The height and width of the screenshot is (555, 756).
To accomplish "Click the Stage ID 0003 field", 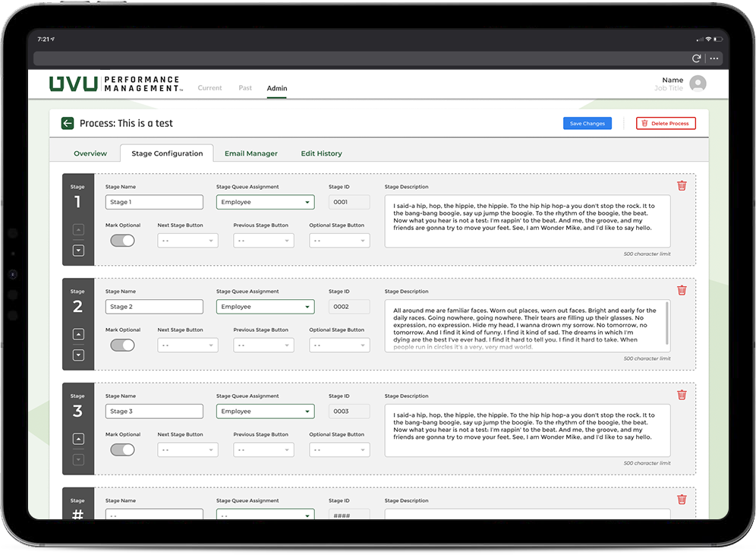I will [x=349, y=412].
